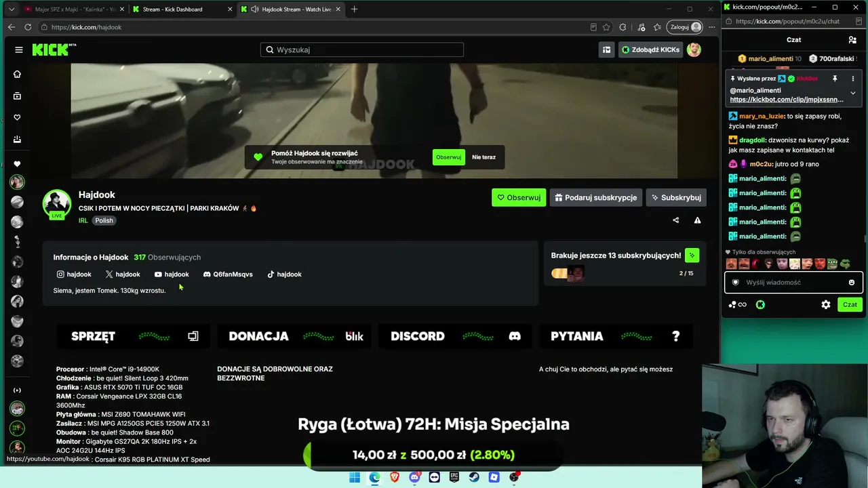Screen dimensions: 868x488
Task: Open Epic Games Launcher from the taskbar
Action: (x=454, y=477)
